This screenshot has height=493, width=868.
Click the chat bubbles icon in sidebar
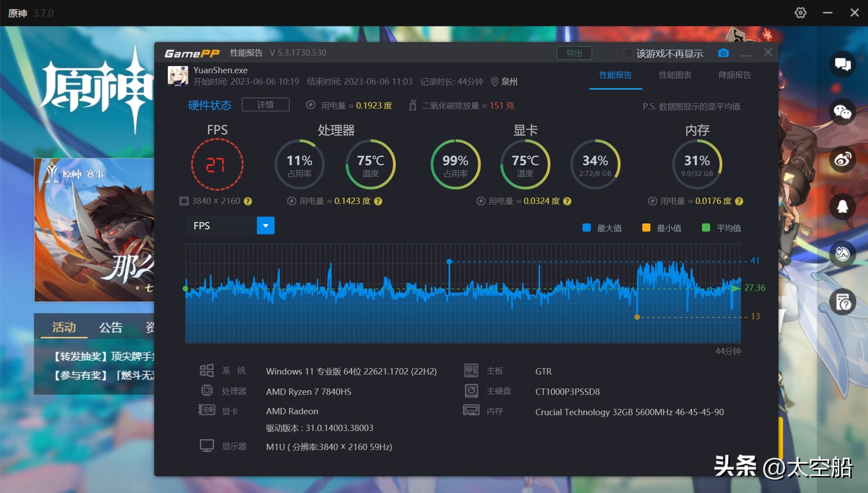coord(842,64)
